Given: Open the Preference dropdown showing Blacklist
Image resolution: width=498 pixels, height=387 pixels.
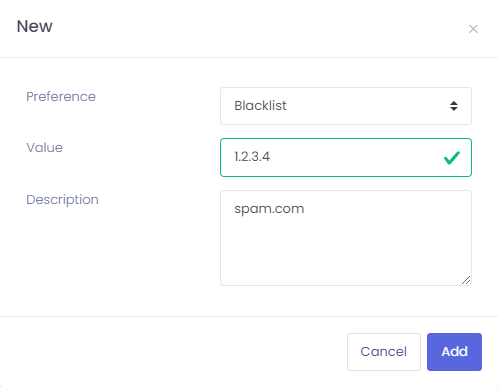Looking at the screenshot, I should [346, 106].
